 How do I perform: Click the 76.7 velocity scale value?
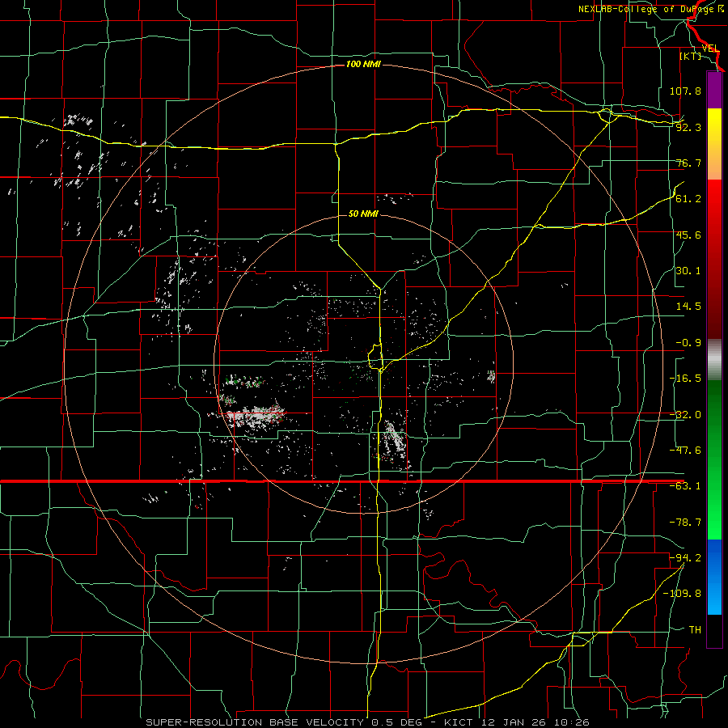(x=688, y=163)
